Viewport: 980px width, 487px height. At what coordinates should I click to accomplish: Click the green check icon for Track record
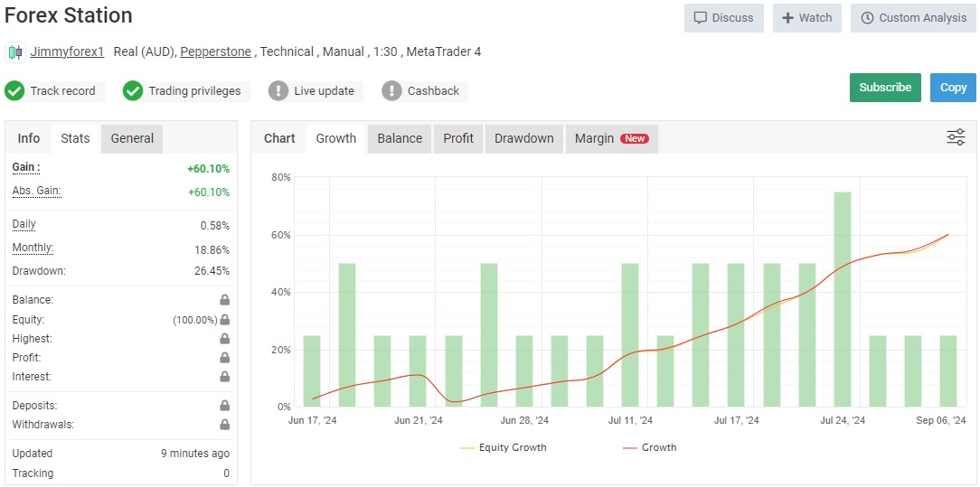point(14,91)
